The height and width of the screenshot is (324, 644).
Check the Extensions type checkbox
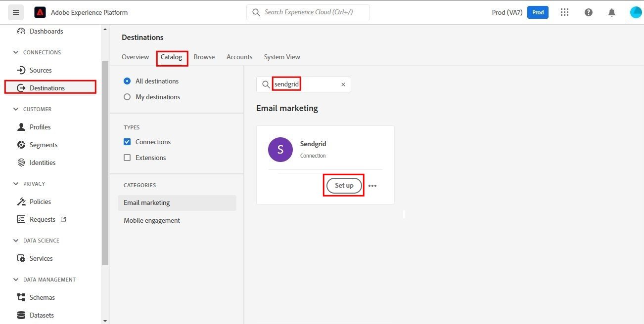[x=127, y=158]
